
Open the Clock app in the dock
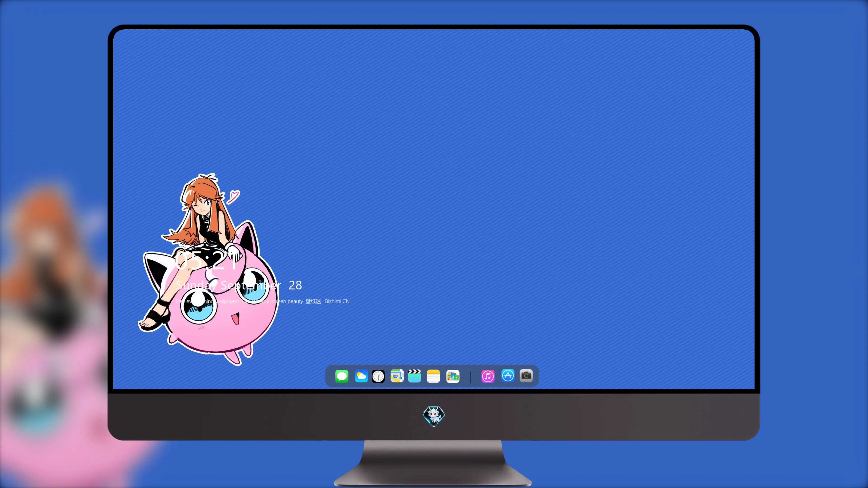coord(378,376)
